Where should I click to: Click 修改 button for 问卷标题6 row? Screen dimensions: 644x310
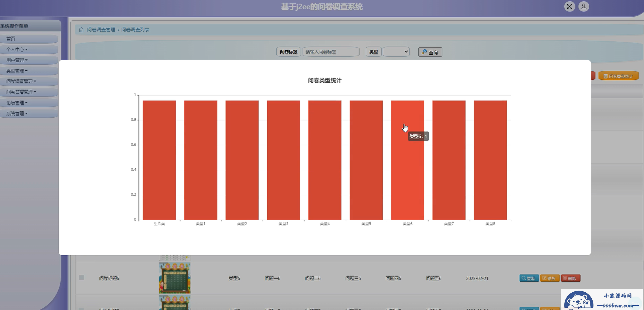coord(550,278)
